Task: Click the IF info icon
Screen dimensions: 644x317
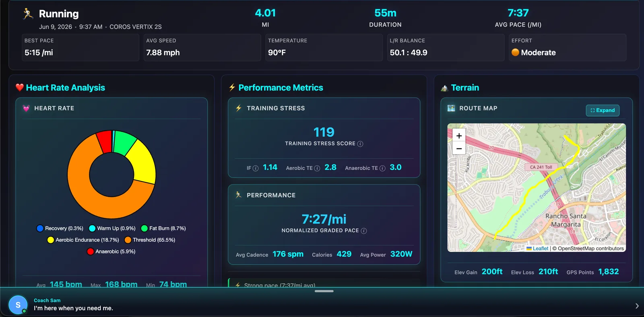Action: 255,168
